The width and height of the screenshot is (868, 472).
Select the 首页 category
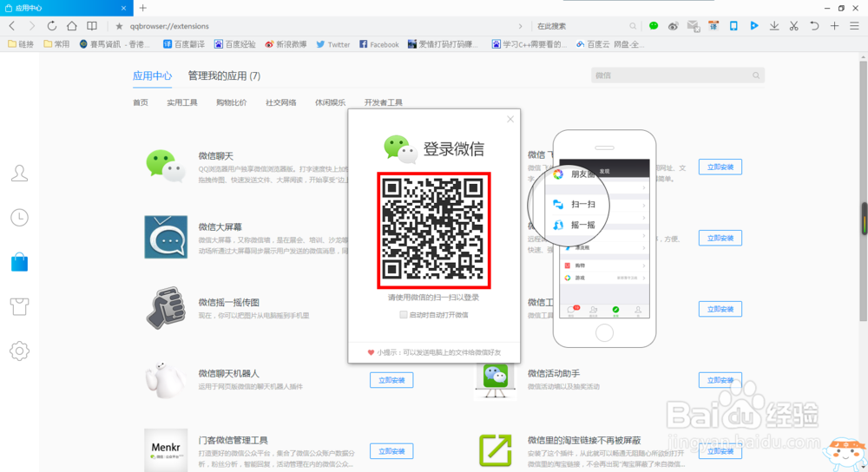click(141, 102)
